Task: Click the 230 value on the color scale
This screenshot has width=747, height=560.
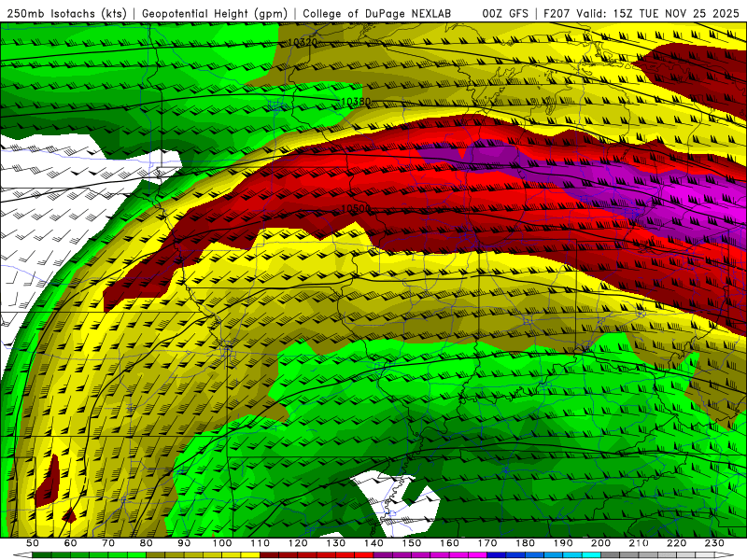Action: click(714, 543)
